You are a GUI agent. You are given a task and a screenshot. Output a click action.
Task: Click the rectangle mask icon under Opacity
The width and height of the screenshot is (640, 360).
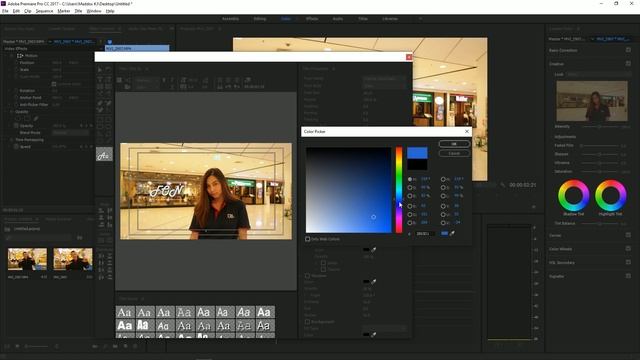pyautogui.click(x=27, y=119)
